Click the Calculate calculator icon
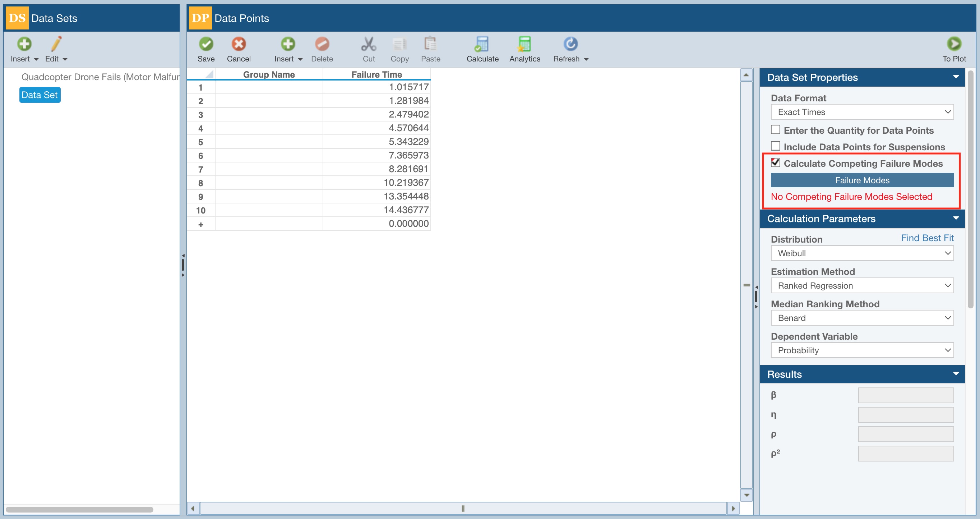980x519 pixels. point(482,44)
